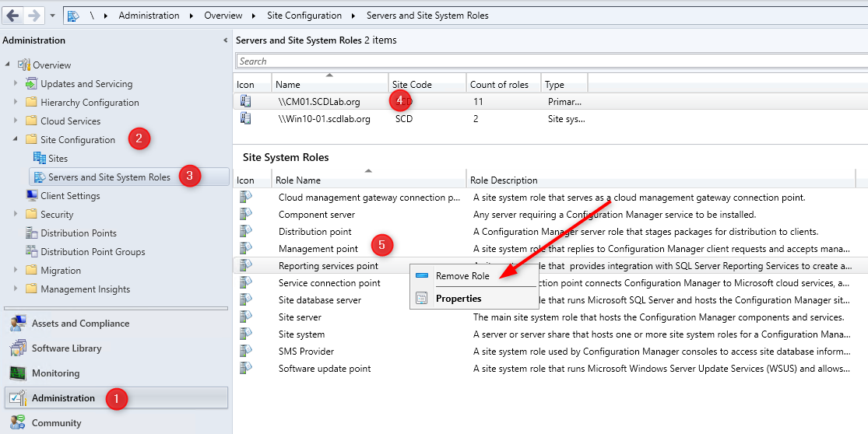Click the Back navigation arrow
Image resolution: width=868 pixels, height=434 pixels.
[x=12, y=16]
